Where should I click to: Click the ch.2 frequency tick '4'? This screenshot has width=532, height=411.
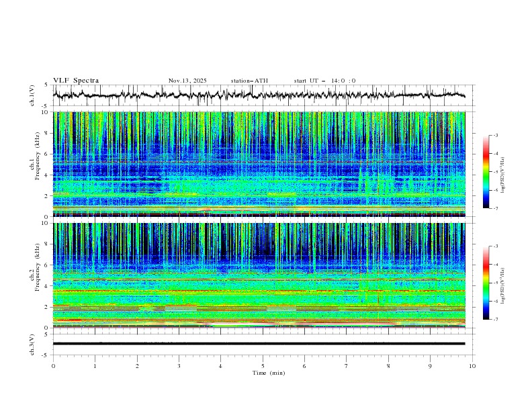[48, 286]
